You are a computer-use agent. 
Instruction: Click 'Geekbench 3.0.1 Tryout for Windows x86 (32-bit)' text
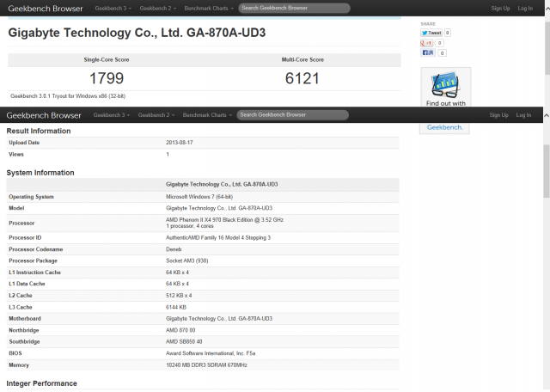click(68, 95)
